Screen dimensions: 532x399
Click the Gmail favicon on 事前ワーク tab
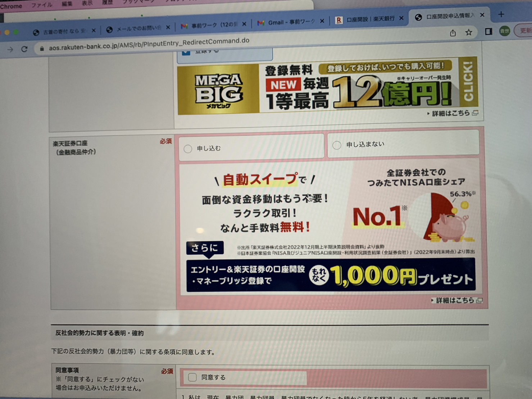tap(184, 26)
